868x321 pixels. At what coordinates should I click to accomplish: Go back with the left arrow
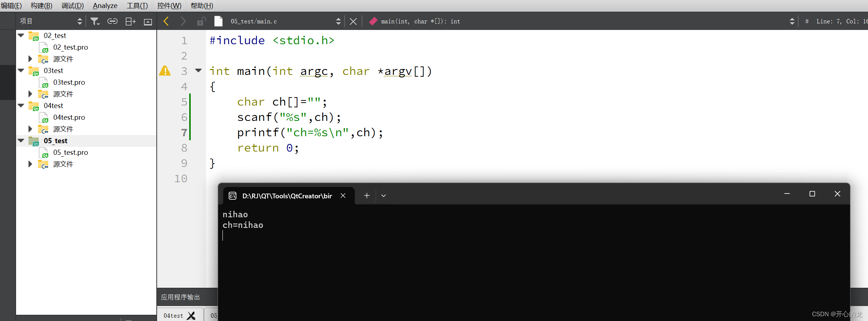pos(166,21)
